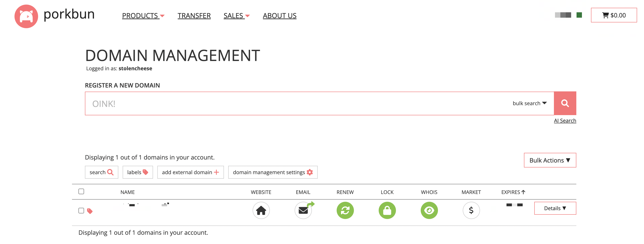Check the select-all domains checkbox

[81, 191]
